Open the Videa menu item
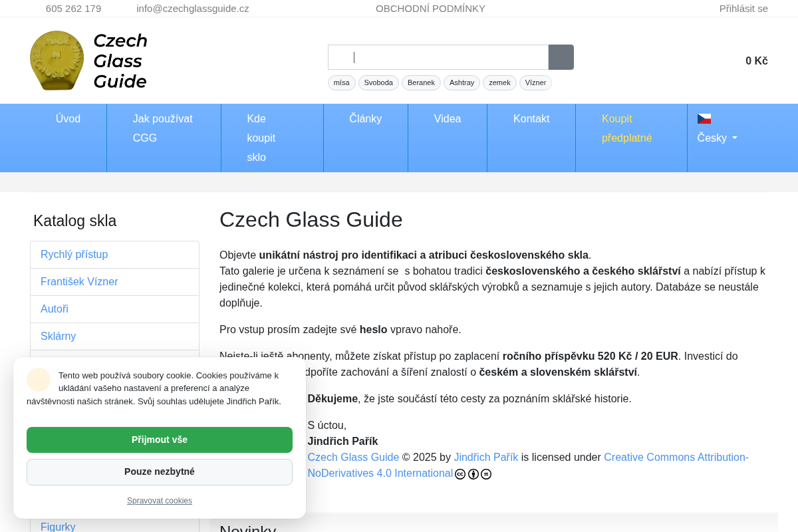 pos(448,118)
